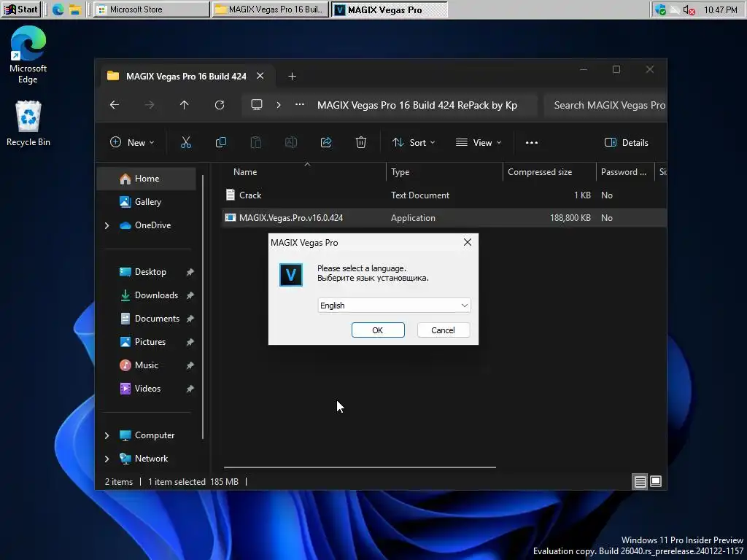Click the Paste clipboard icon

[x=256, y=142]
